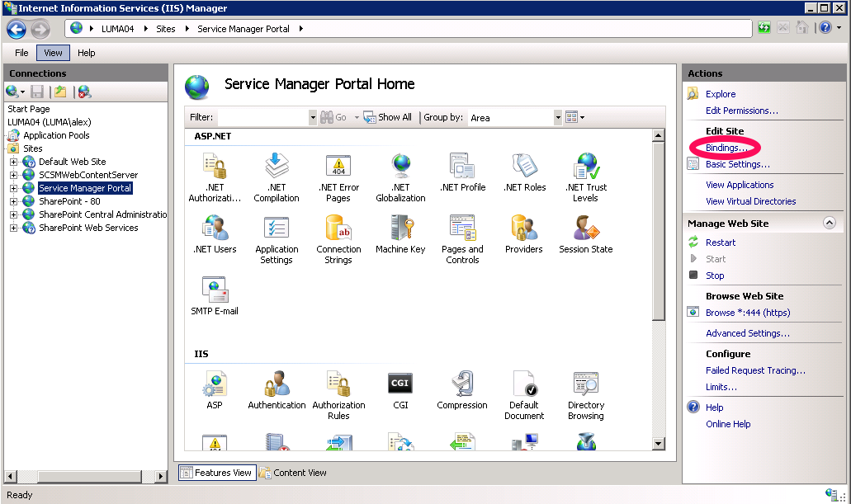Open the View menu

tap(53, 53)
